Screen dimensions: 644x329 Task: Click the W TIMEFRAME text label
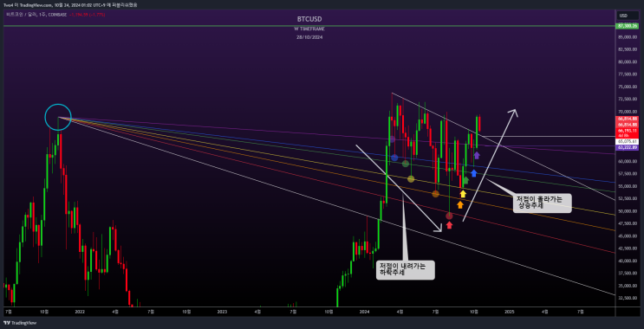point(309,29)
